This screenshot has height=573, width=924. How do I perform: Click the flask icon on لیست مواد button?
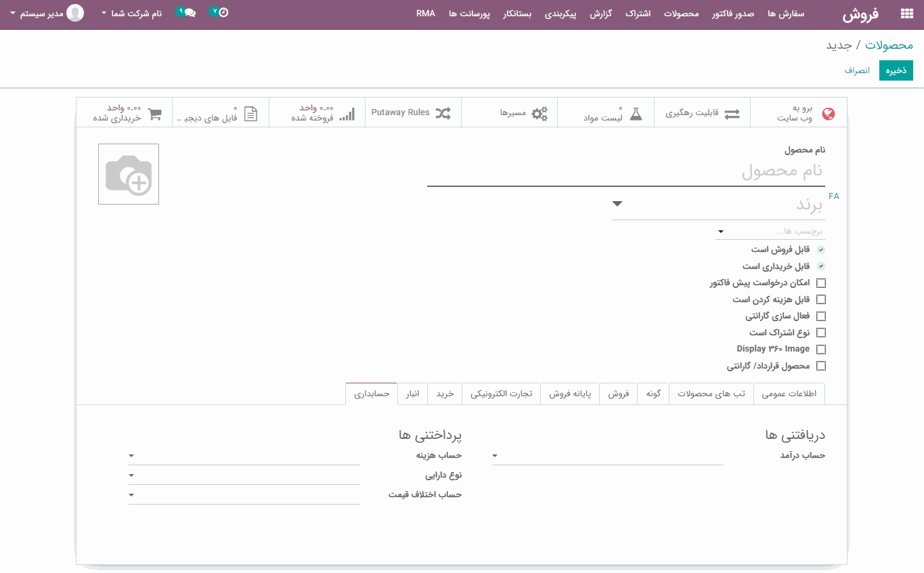point(635,112)
